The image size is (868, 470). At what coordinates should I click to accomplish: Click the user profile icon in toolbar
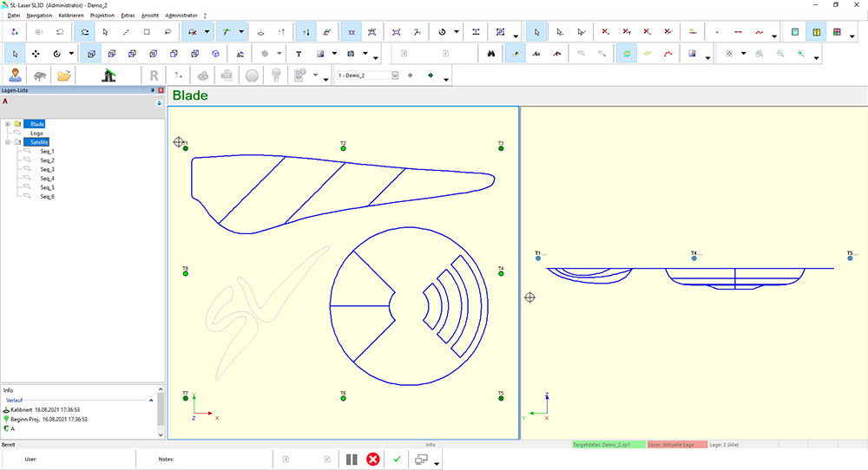click(x=16, y=75)
